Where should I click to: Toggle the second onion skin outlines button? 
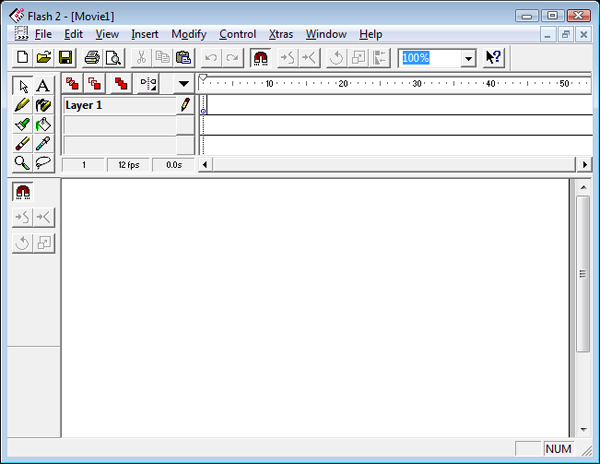point(94,83)
